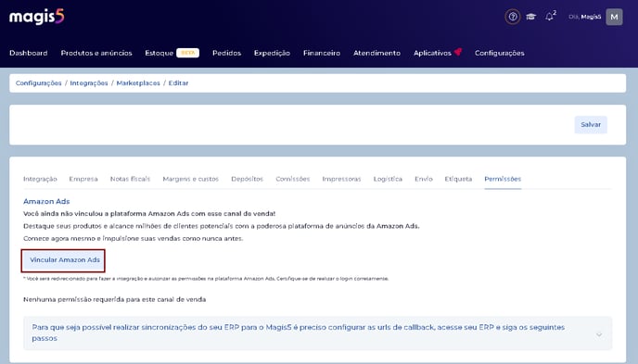
Task: Switch to the Margens e custos tab
Action: click(191, 179)
